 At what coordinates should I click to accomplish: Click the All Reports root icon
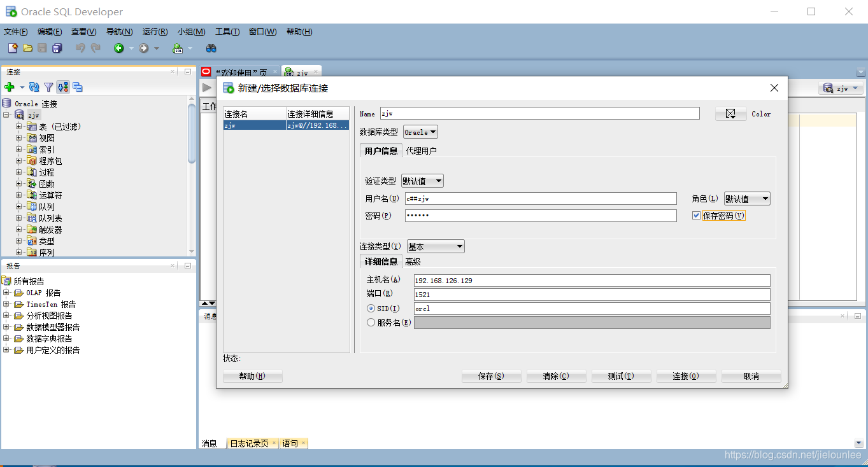coord(7,281)
